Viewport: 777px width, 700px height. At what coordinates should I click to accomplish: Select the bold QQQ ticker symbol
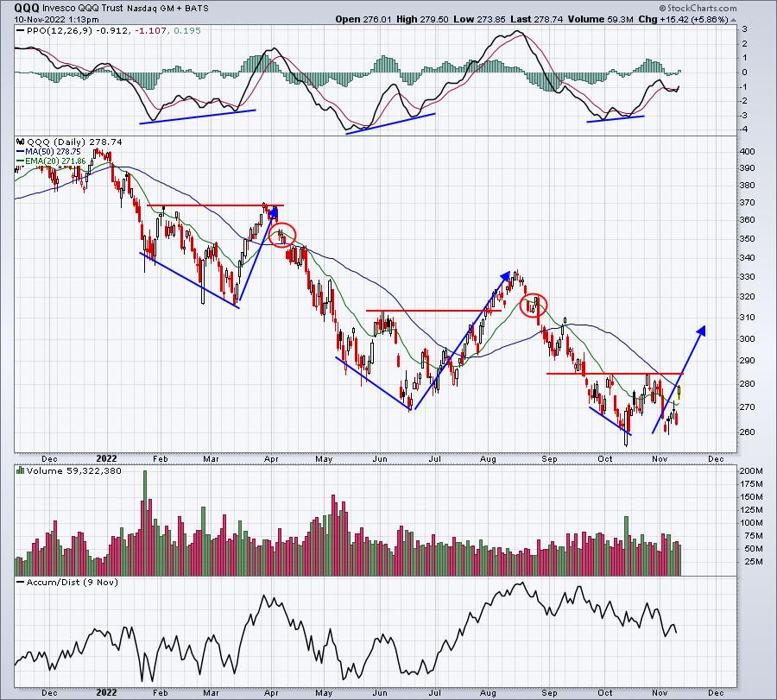(27, 8)
